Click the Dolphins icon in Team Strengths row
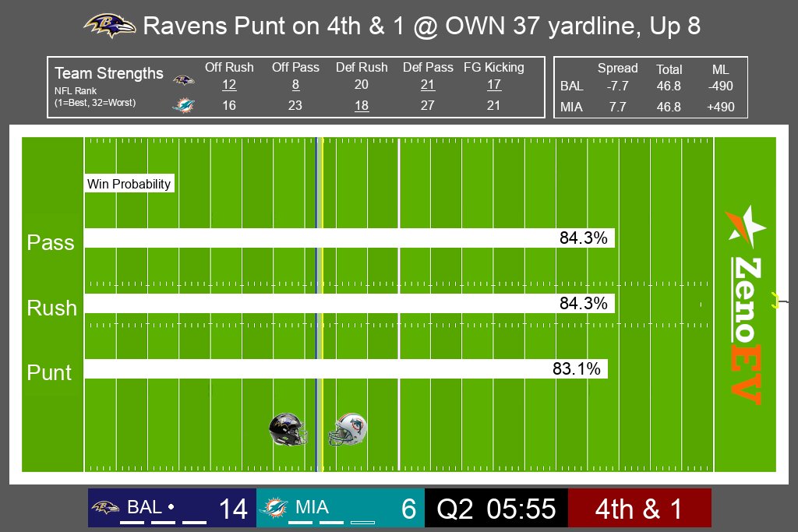The height and width of the screenshot is (532, 798). point(184,105)
